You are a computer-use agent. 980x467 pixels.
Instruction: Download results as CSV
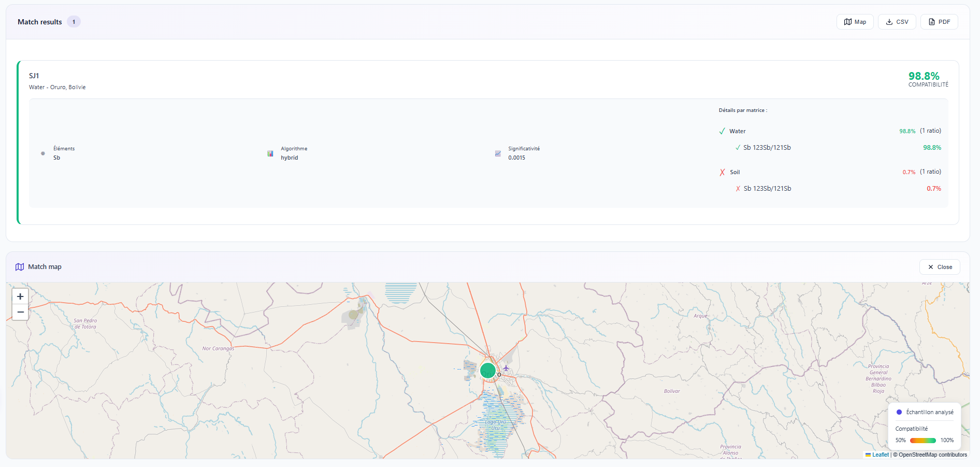(x=897, y=22)
